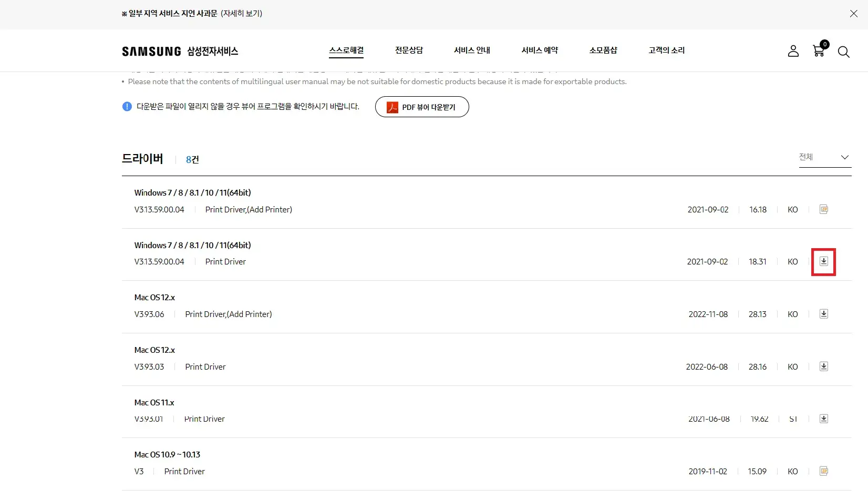Open the shopping cart icon
The width and height of the screenshot is (868, 500).
pyautogui.click(x=818, y=51)
